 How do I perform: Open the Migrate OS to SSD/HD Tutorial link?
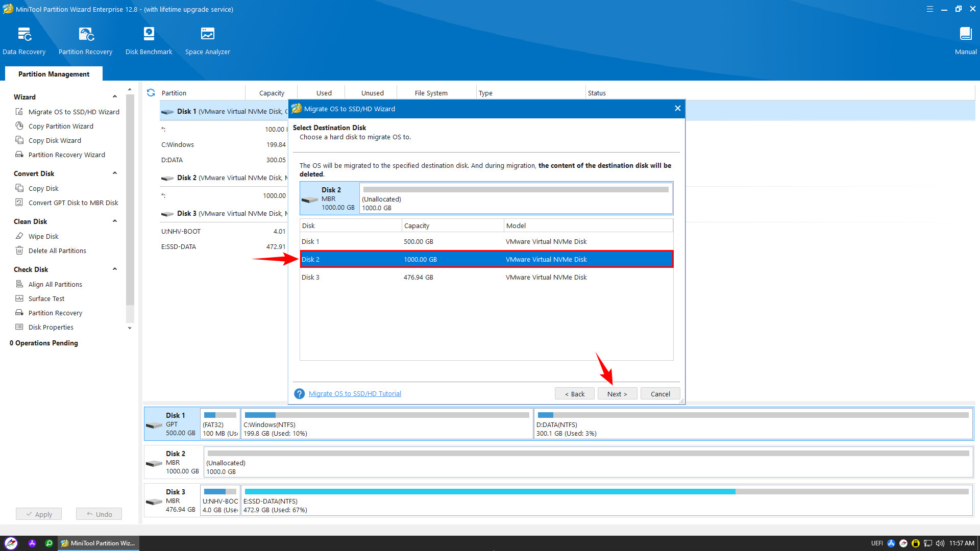tap(355, 394)
